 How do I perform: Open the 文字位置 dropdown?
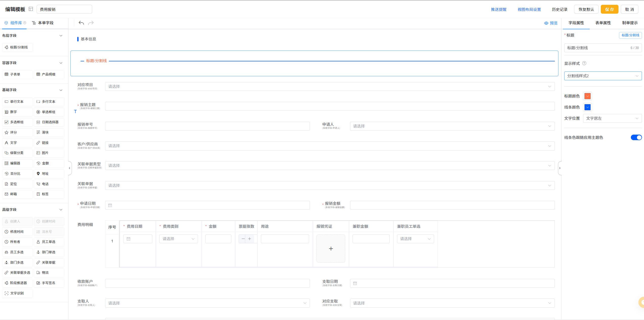pos(612,118)
